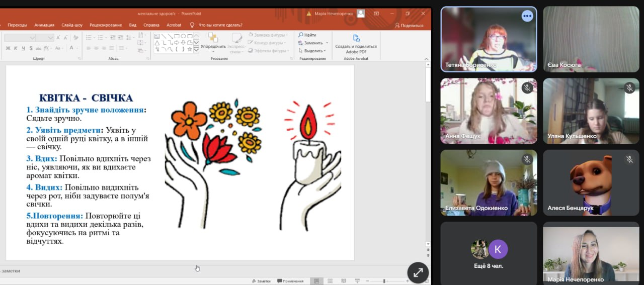Open more options on Тетяна Борисенко tile
This screenshot has height=285, width=644.
(527, 16)
